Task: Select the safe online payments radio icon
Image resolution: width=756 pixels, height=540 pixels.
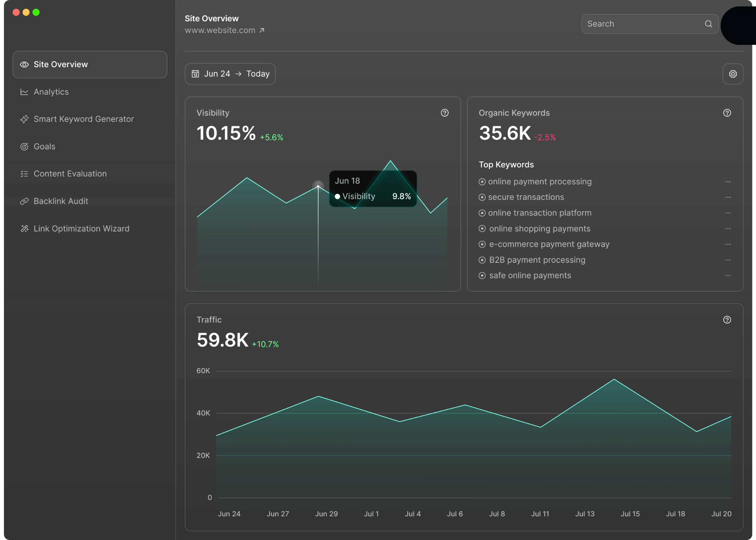Action: [482, 275]
